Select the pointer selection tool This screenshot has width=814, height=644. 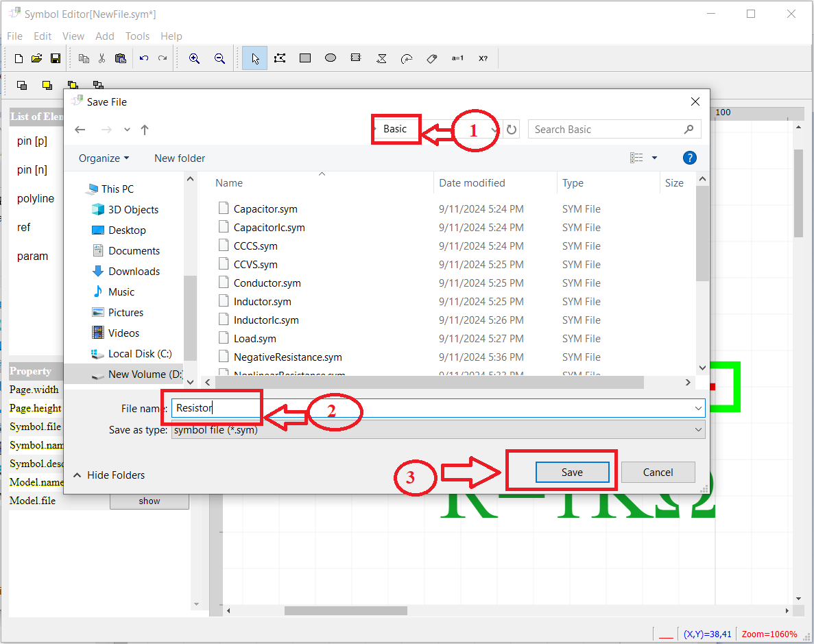coord(255,58)
